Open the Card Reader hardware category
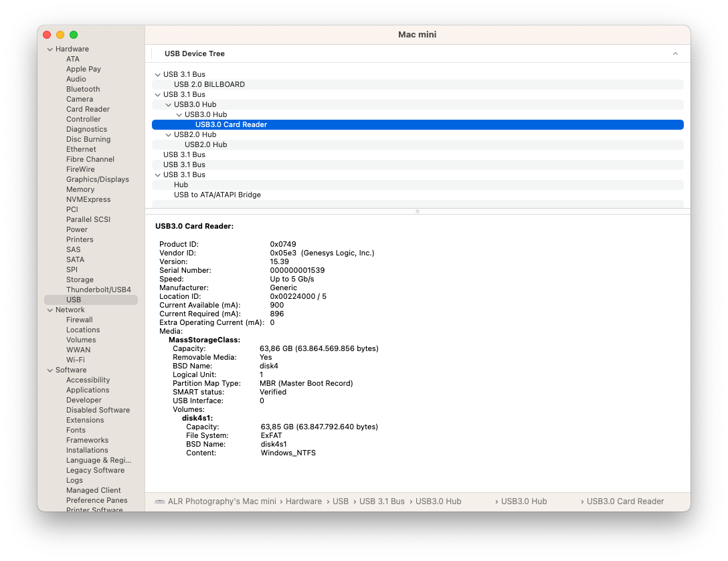This screenshot has height=561, width=728. coord(88,109)
